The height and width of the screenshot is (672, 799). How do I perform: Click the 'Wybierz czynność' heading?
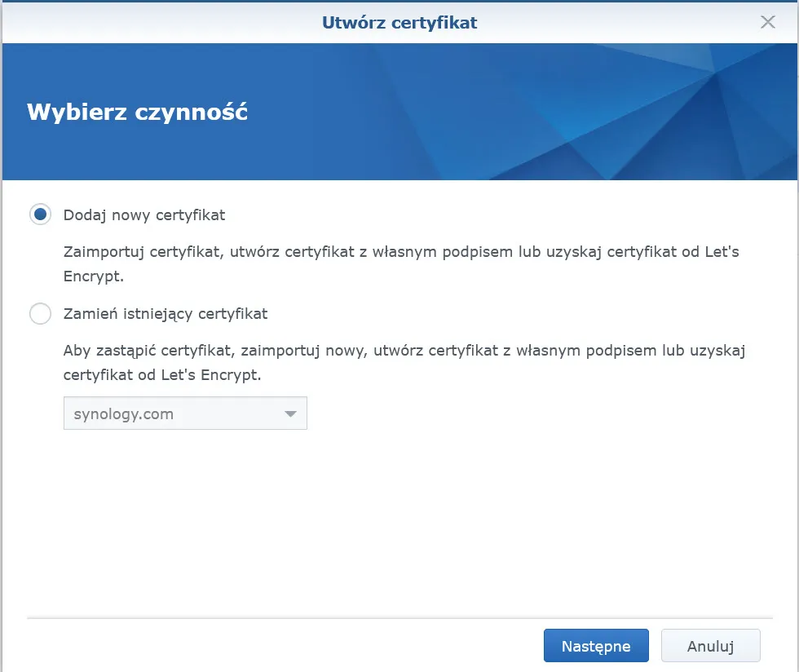click(138, 112)
